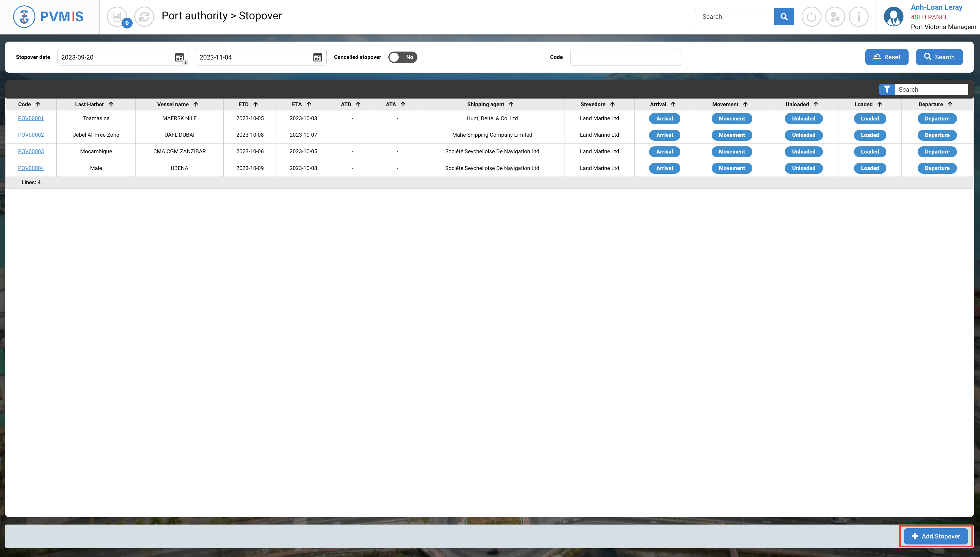The width and height of the screenshot is (980, 557).
Task: Open calendar for start stopover date
Action: click(179, 58)
